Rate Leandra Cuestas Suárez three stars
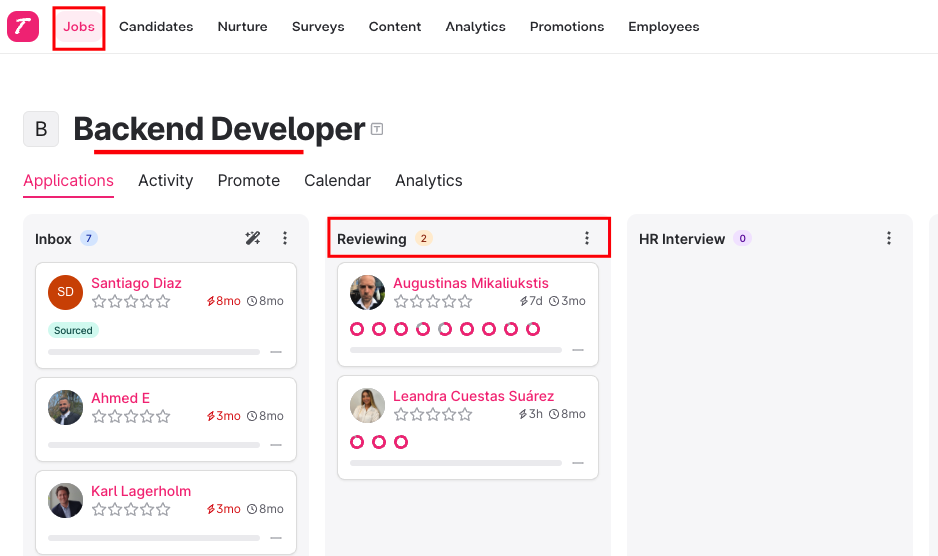 pyautogui.click(x=433, y=414)
